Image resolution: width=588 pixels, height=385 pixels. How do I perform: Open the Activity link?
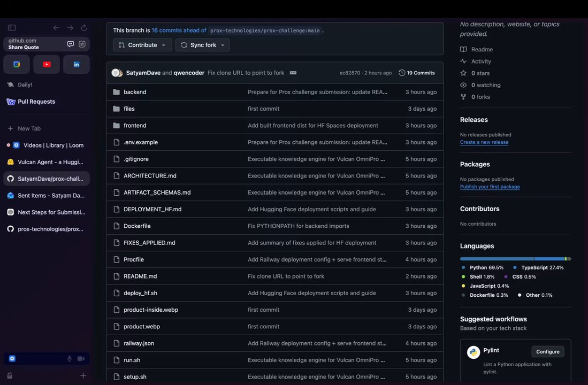(x=476, y=61)
